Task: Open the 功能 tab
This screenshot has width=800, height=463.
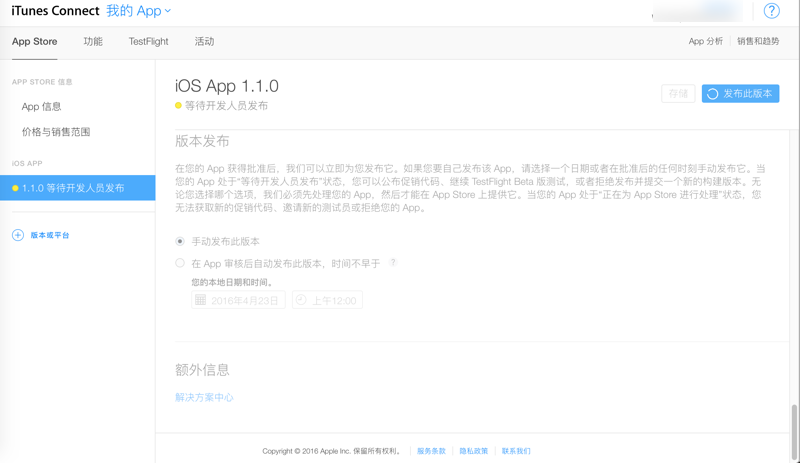Action: point(93,41)
